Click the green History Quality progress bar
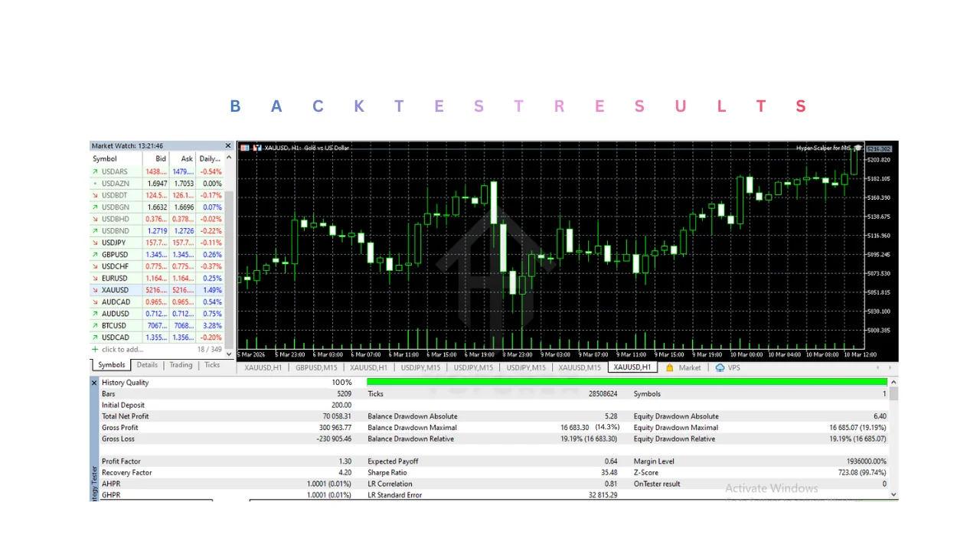Image resolution: width=980 pixels, height=551 pixels. tap(626, 382)
